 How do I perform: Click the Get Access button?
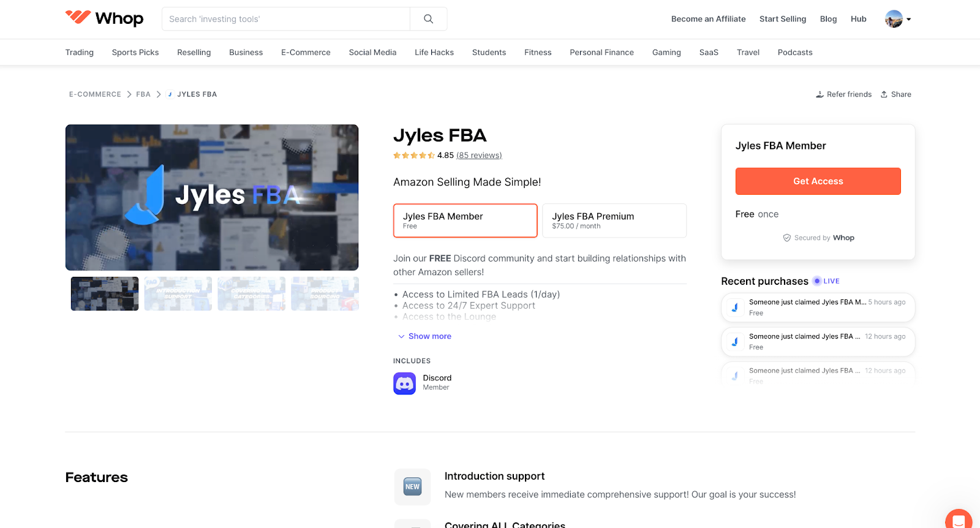click(818, 181)
